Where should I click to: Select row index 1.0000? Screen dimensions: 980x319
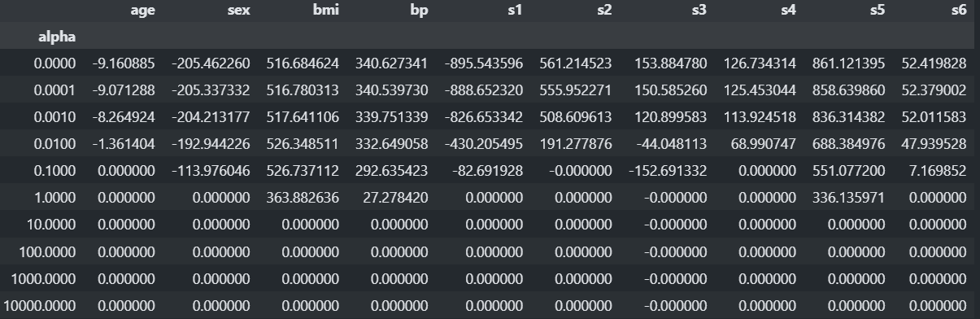click(x=55, y=197)
